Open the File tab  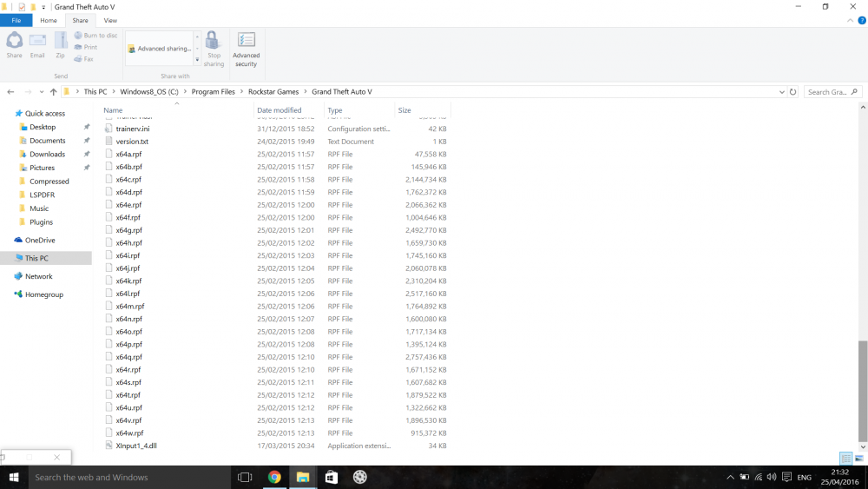16,21
